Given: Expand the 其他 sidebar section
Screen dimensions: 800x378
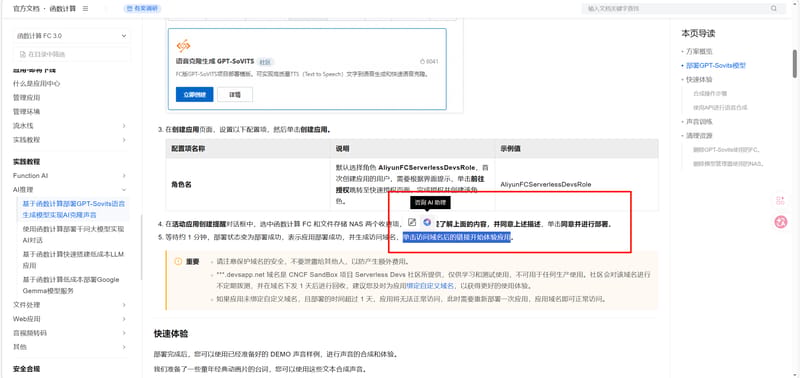Looking at the screenshot, I should point(70,347).
